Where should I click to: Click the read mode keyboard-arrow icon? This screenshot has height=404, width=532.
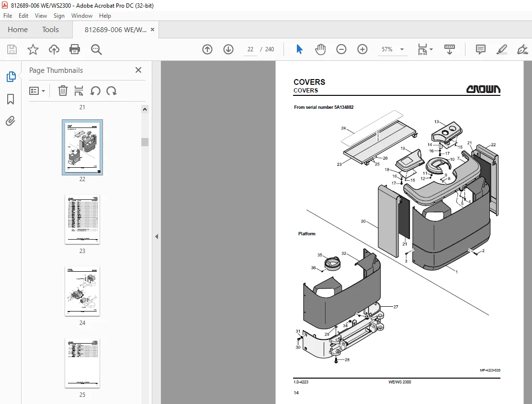[450, 49]
